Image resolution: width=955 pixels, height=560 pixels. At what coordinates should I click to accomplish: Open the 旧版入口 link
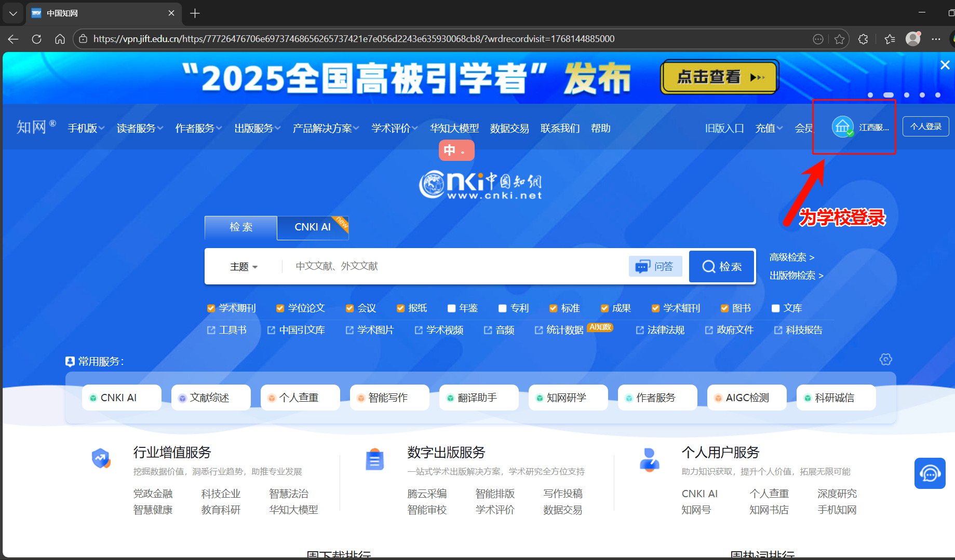(x=724, y=128)
